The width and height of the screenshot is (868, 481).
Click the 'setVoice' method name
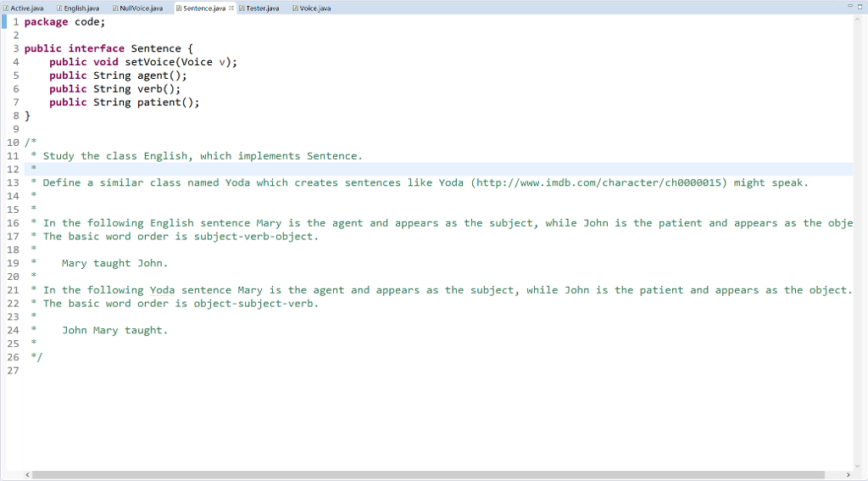click(149, 62)
